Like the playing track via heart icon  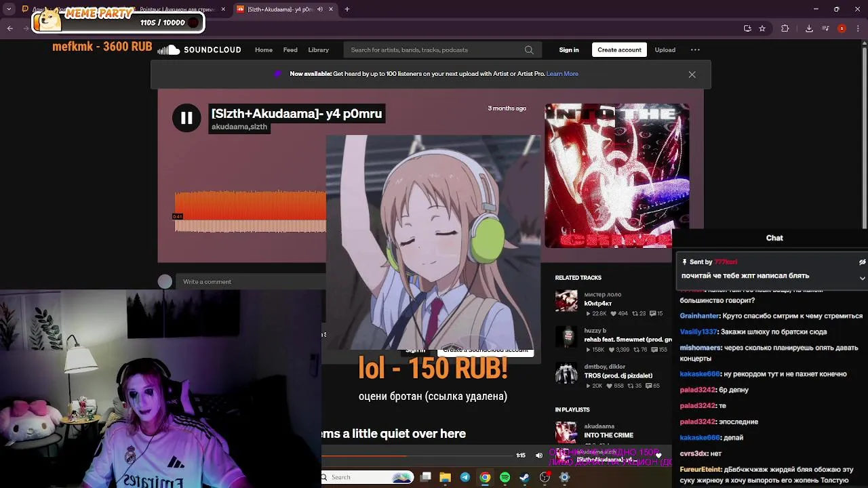(x=658, y=455)
